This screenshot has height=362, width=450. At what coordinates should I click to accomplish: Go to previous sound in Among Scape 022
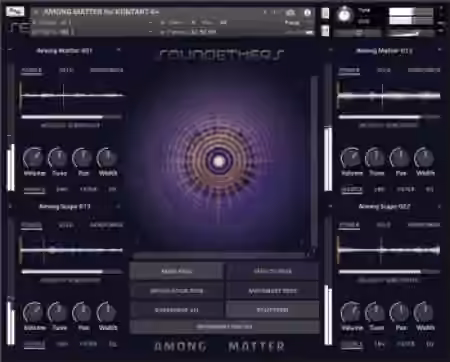[330, 206]
